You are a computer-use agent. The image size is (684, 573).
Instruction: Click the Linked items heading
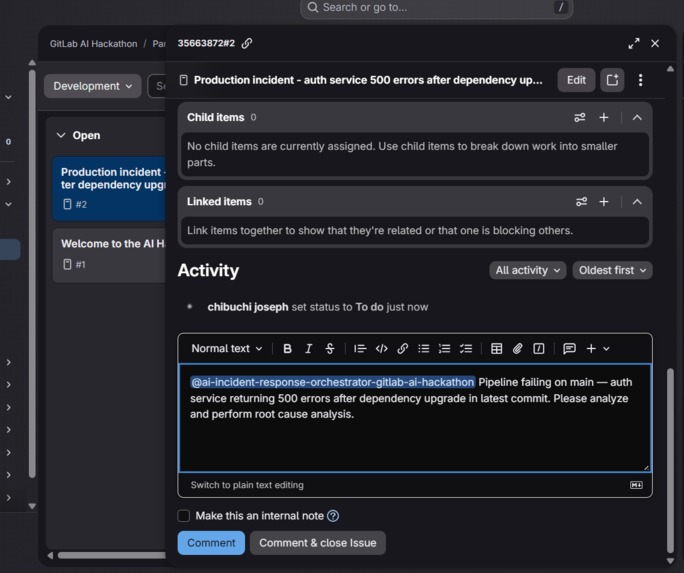coord(219,201)
